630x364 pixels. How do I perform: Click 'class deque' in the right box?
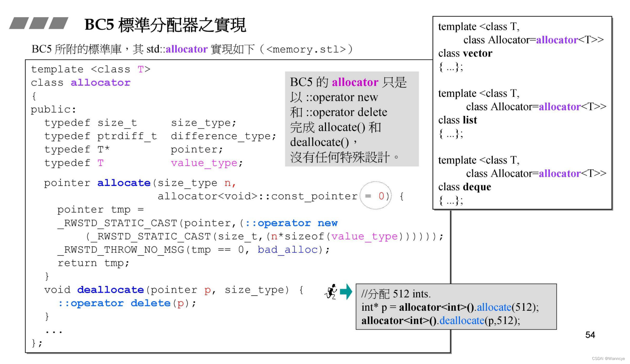(465, 187)
